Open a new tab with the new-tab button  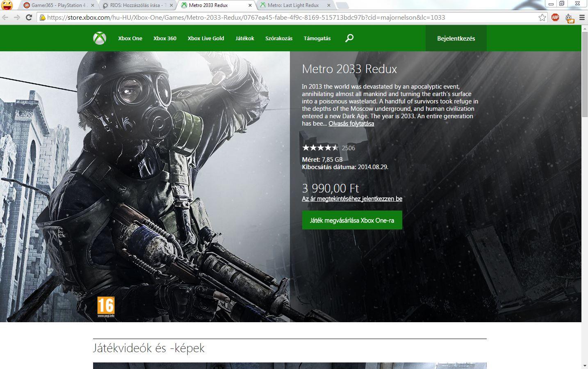(342, 5)
